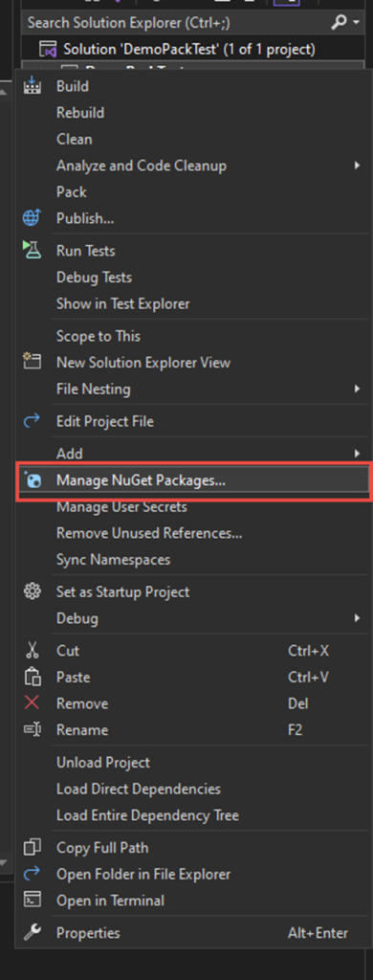Choose Unload Project menu entry
Viewport: 373px width, 980px height.
pos(103,763)
